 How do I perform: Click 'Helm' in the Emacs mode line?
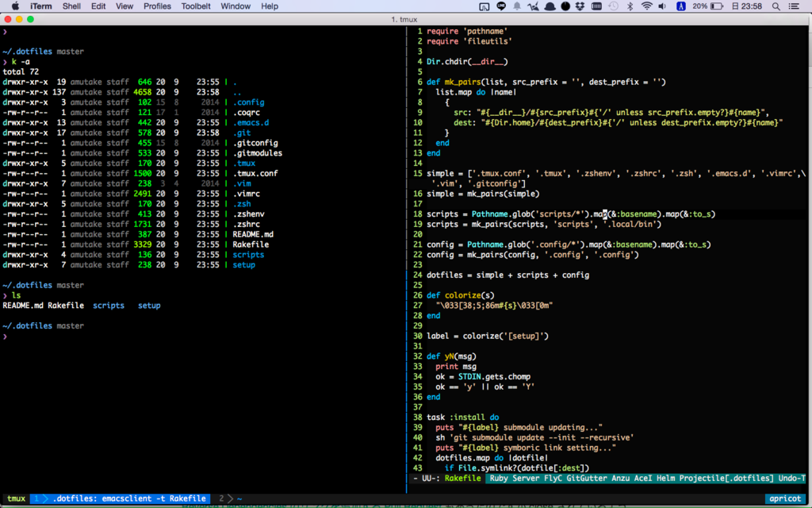(x=665, y=479)
